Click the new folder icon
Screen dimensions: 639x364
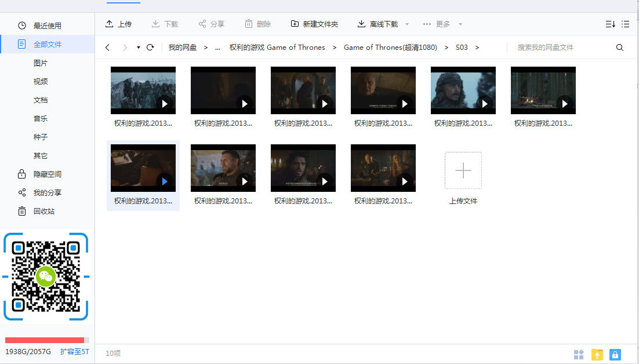tap(295, 24)
